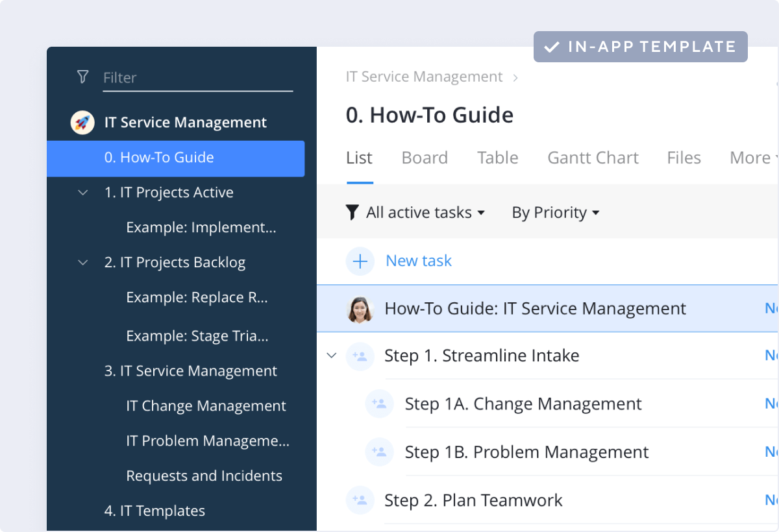Open the filter funnel icon in sidebar
Image resolution: width=779 pixels, height=532 pixels.
(82, 77)
